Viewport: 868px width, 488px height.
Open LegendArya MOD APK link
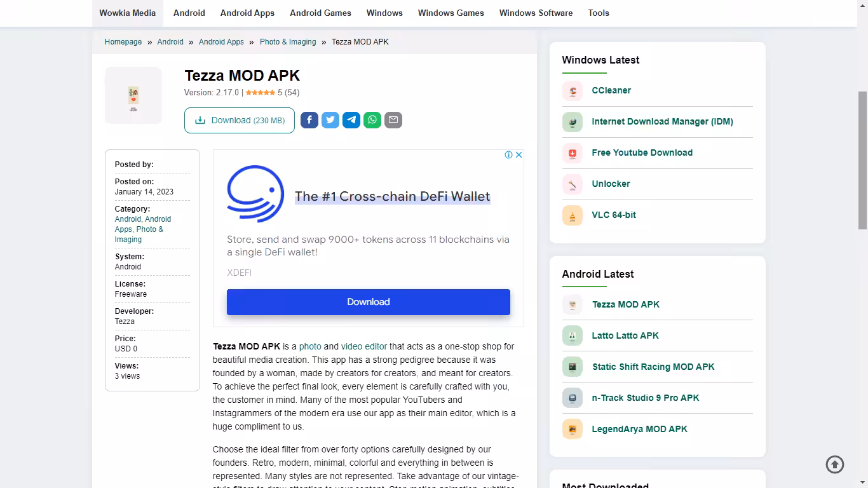(x=640, y=429)
